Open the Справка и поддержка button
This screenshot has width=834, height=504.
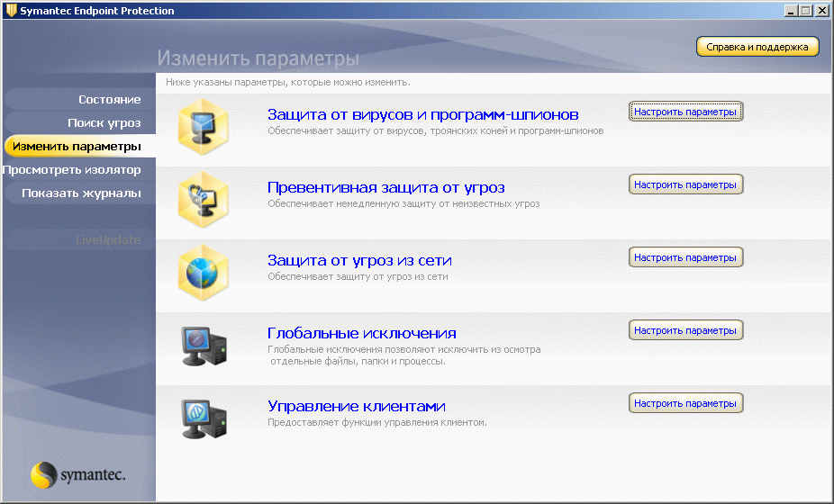[x=757, y=47]
